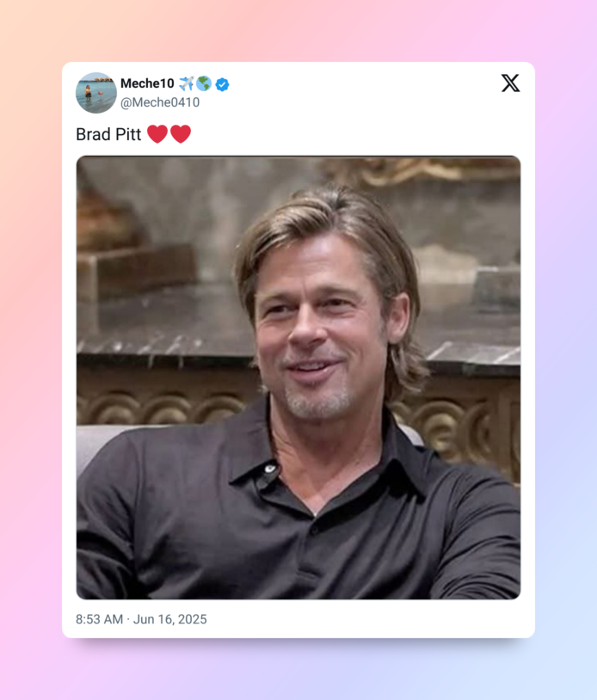Click the empty white area beside the timestamp
Viewport: 597px width, 700px height.
(x=366, y=619)
